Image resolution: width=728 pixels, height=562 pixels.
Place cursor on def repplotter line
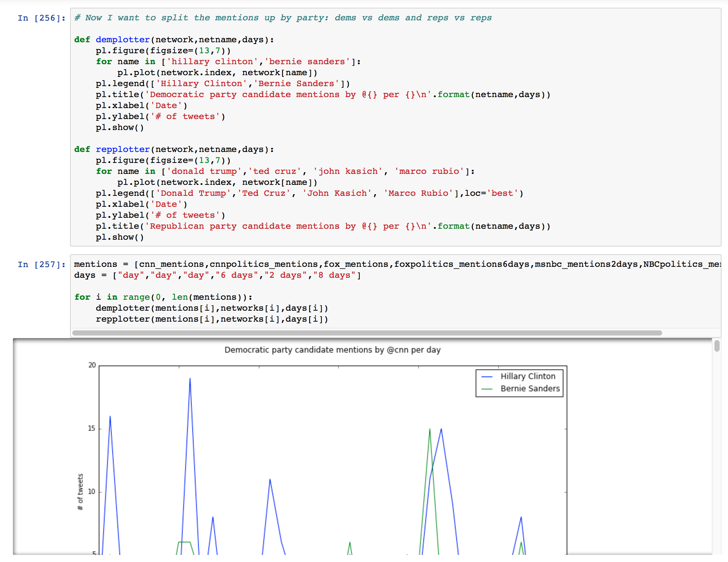[x=174, y=149]
